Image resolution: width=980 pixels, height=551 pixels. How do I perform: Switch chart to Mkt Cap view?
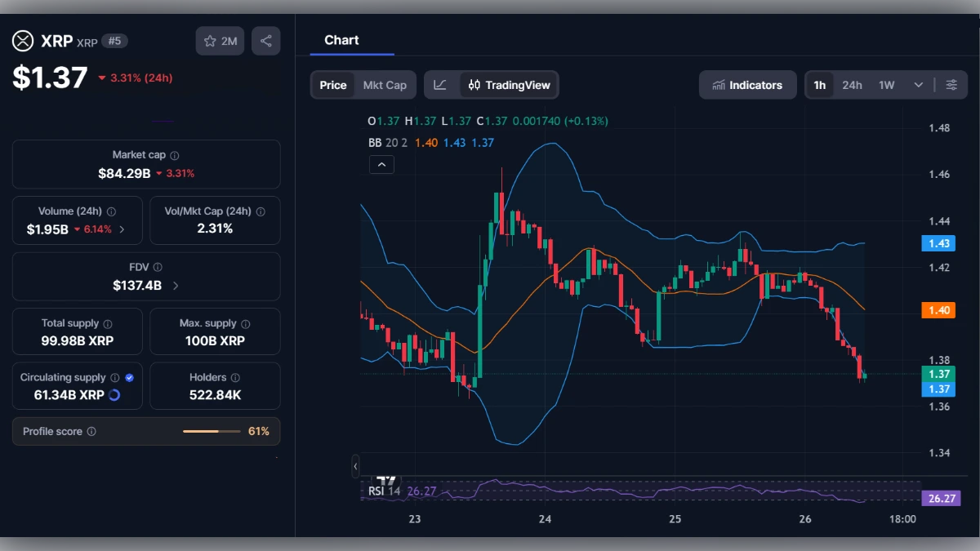pos(386,84)
